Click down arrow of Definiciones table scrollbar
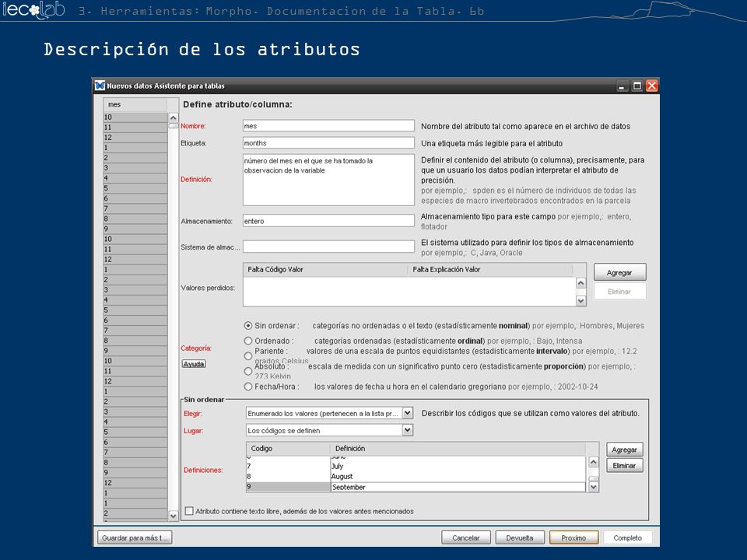The width and height of the screenshot is (747, 560). point(594,487)
